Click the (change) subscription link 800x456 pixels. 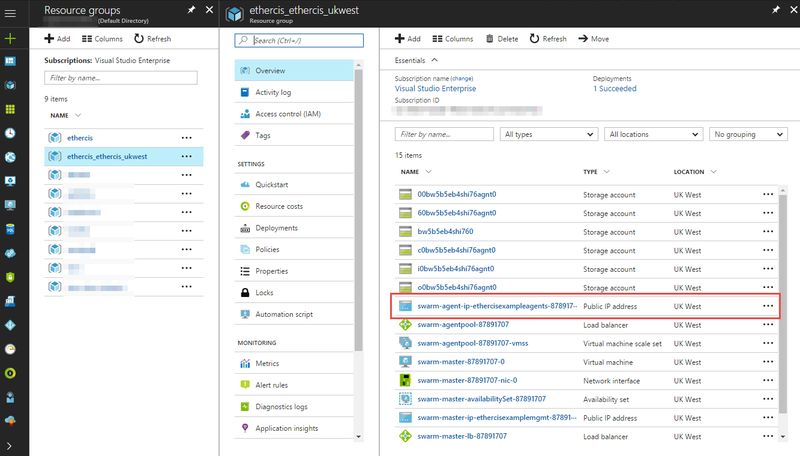462,79
